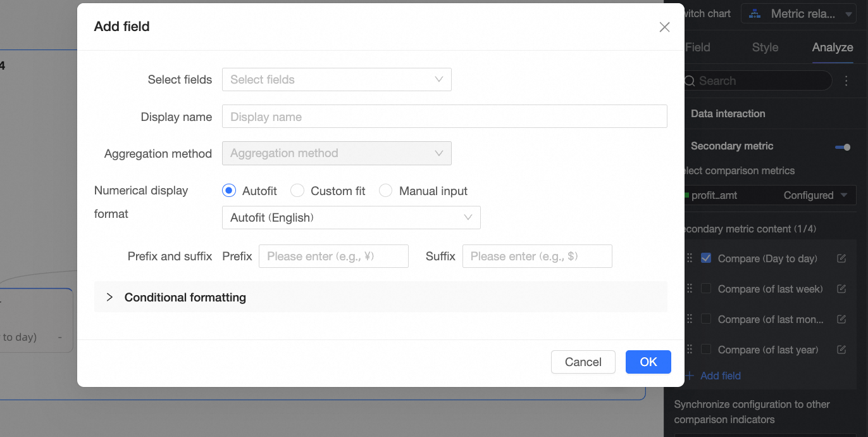
Task: Click the Display name input field
Action: point(444,117)
